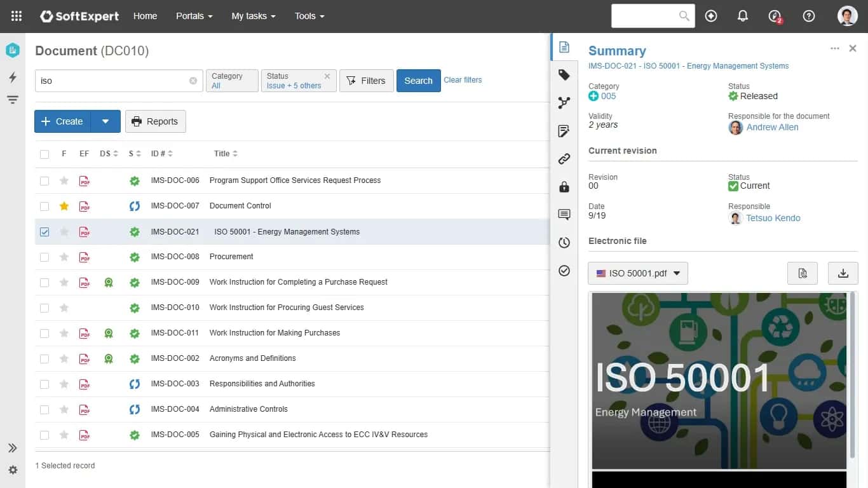Screen dimensions: 868x488
Task: Open the help question mark icon
Action: 809,16
